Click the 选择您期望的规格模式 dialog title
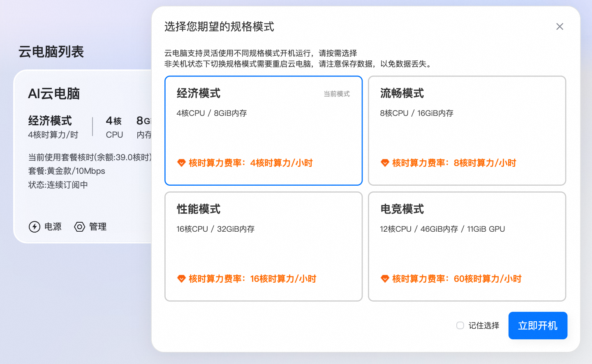Image resolution: width=592 pixels, height=364 pixels. coord(219,27)
